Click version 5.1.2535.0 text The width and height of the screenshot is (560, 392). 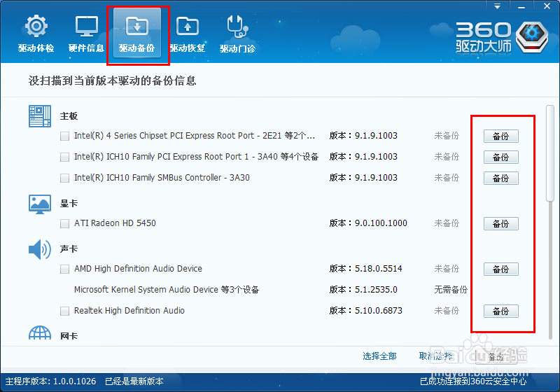pyautogui.click(x=376, y=290)
